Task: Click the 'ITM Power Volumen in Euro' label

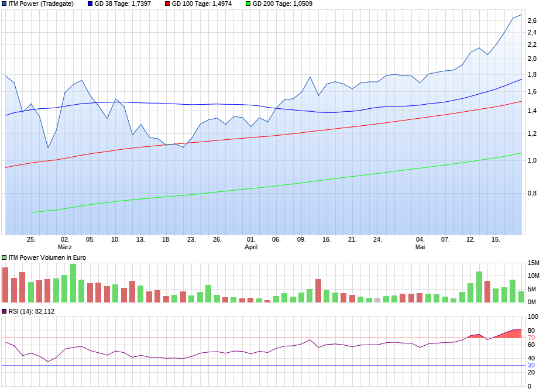Action: [x=47, y=257]
